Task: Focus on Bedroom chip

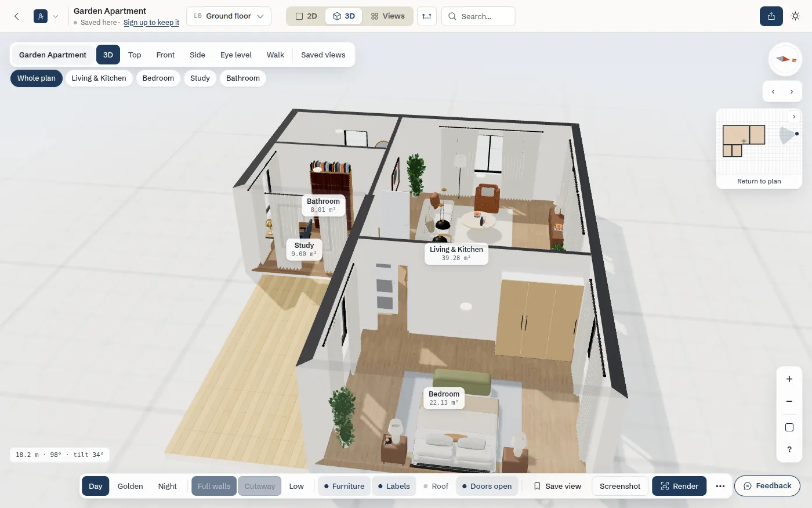Action: 158,78
